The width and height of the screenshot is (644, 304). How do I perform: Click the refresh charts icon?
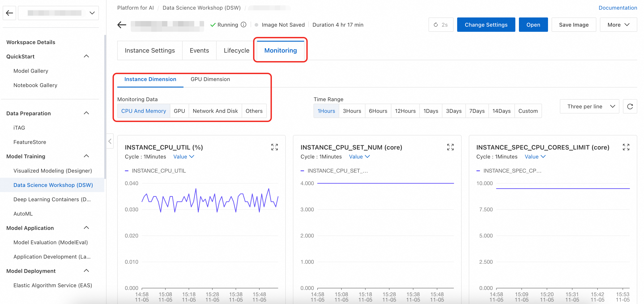(630, 107)
